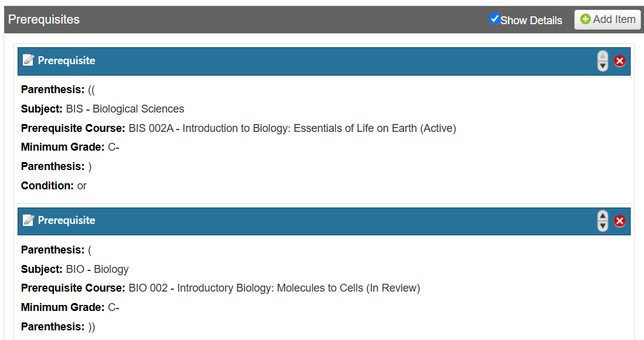Click the Condition 'or' value
Image resolution: width=644 pixels, height=340 pixels.
[x=82, y=186]
